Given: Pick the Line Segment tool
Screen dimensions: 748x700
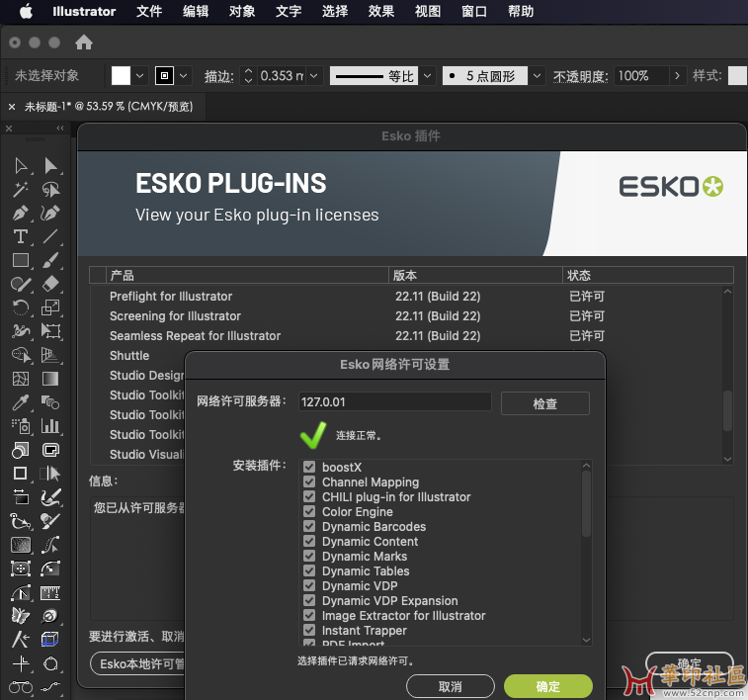Looking at the screenshot, I should (x=50, y=236).
